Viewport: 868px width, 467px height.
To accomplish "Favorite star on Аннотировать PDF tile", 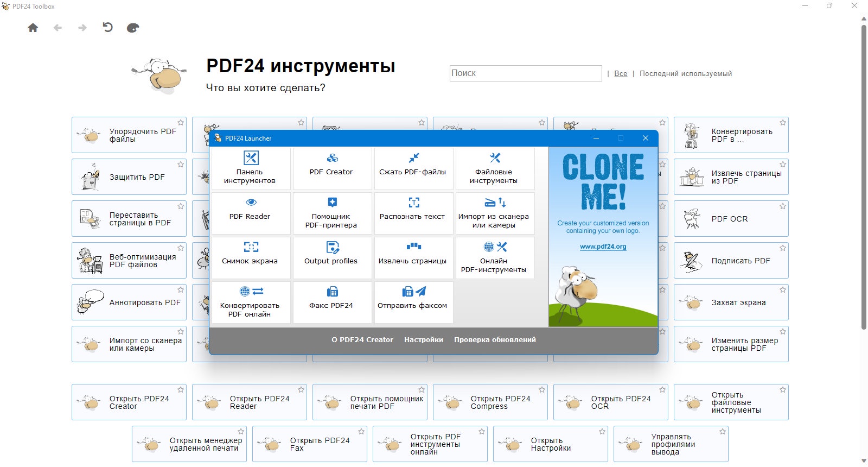I will coord(181,290).
